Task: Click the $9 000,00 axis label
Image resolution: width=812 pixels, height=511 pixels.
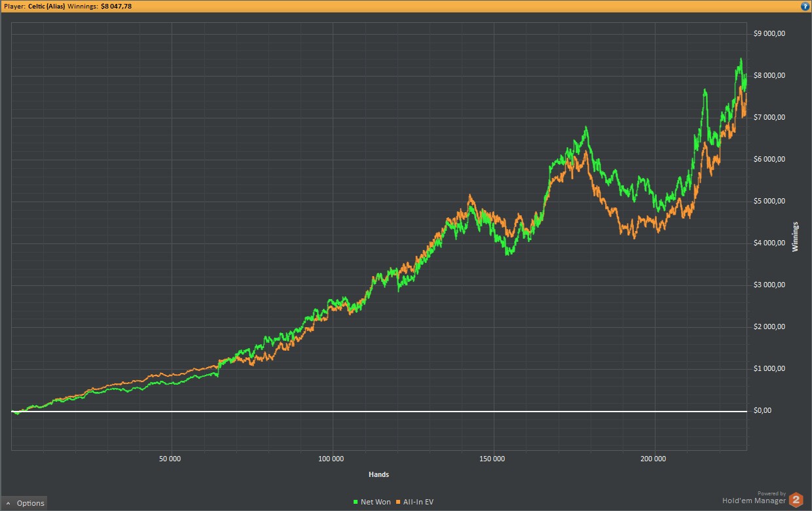Action: click(x=769, y=34)
